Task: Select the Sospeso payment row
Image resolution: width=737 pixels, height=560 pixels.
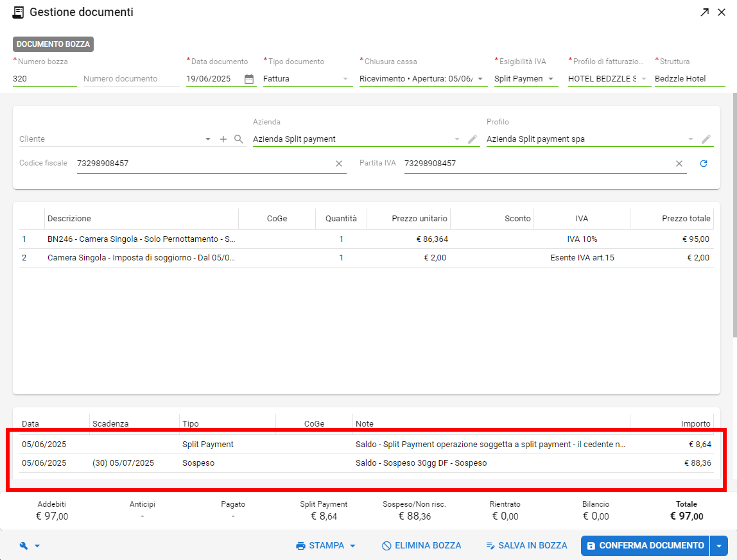Action: point(366,463)
